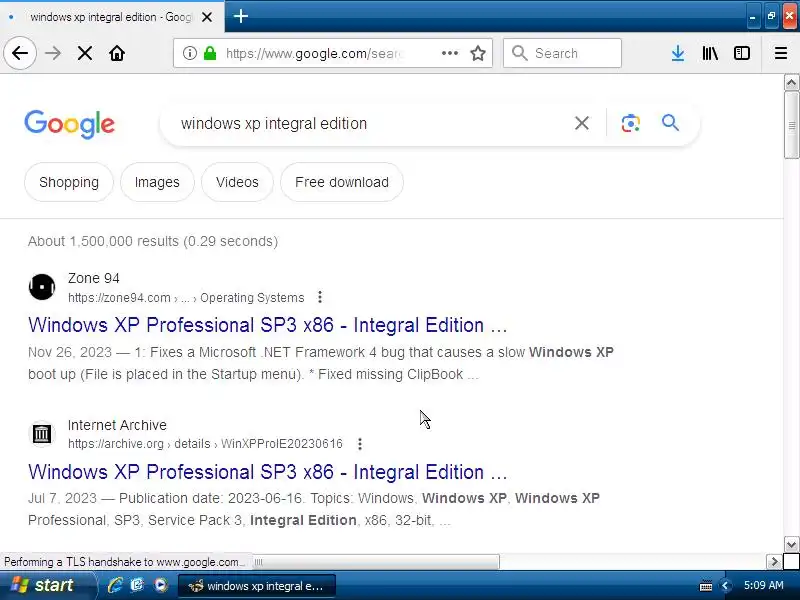This screenshot has height=600, width=800.
Task: Search by image with Google Lens
Action: coord(631,123)
